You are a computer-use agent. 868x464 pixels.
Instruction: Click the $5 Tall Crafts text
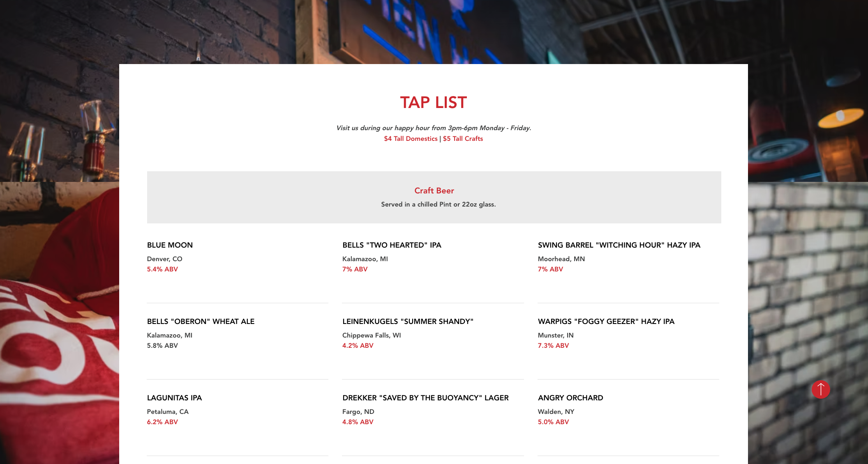point(463,139)
